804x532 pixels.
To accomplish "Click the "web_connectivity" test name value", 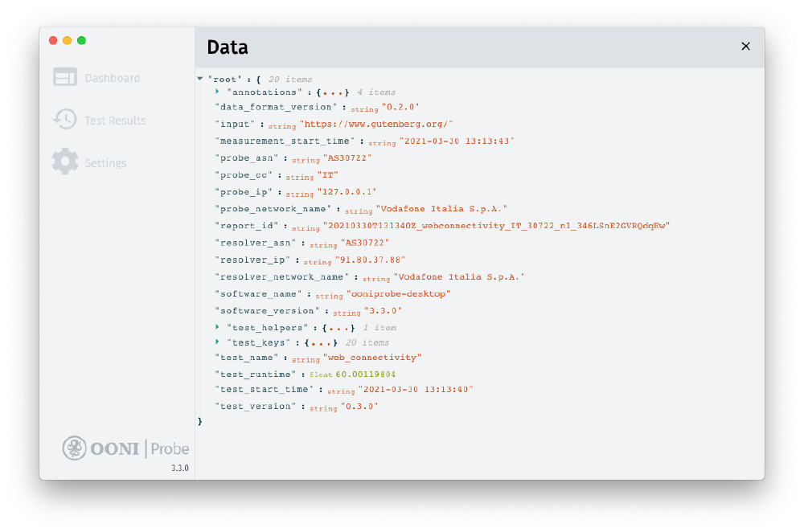I will 372,358.
